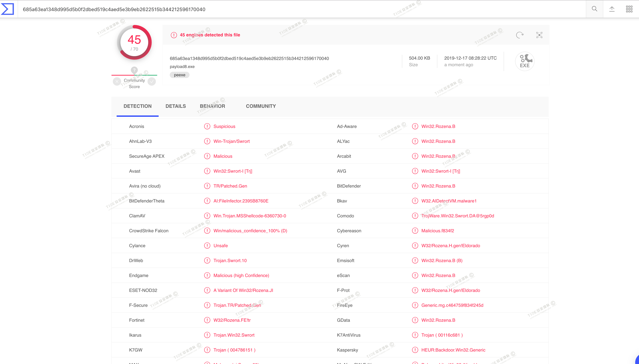
Task: Click the ClamAV Win.Trojan.MSShellcode detection
Action: coord(250,216)
